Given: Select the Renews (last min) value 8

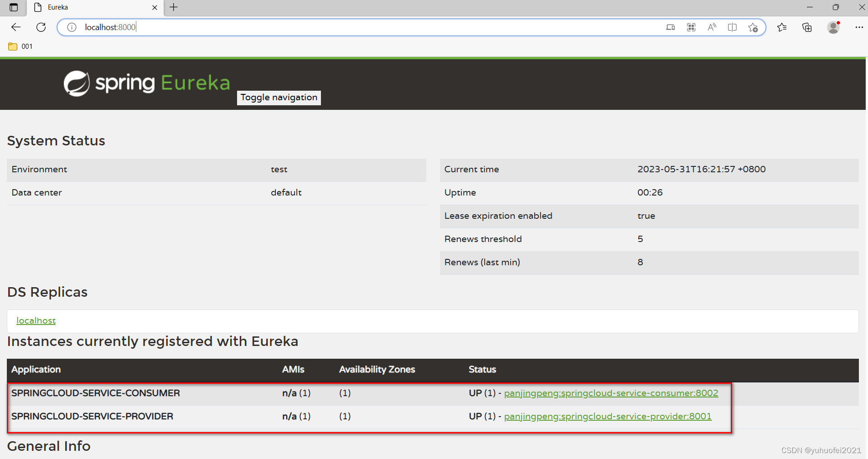Looking at the screenshot, I should click(640, 262).
